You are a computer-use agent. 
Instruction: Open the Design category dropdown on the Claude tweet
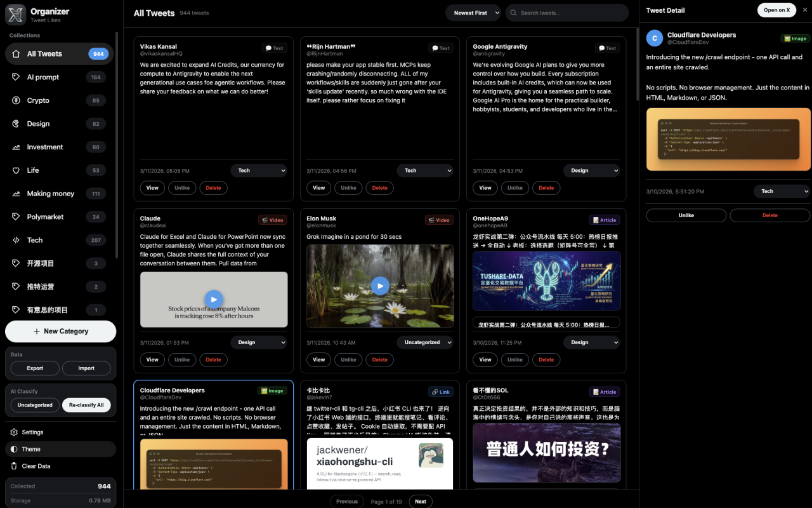(259, 342)
